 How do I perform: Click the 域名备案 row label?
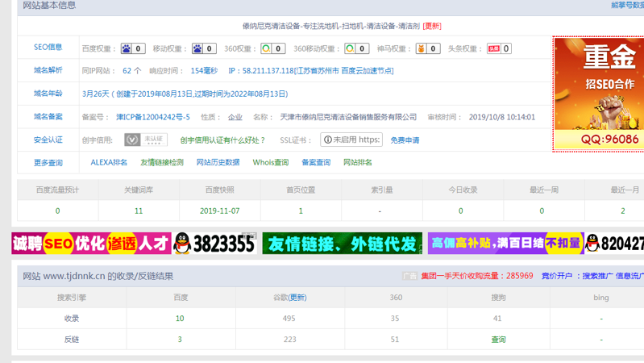point(48,117)
